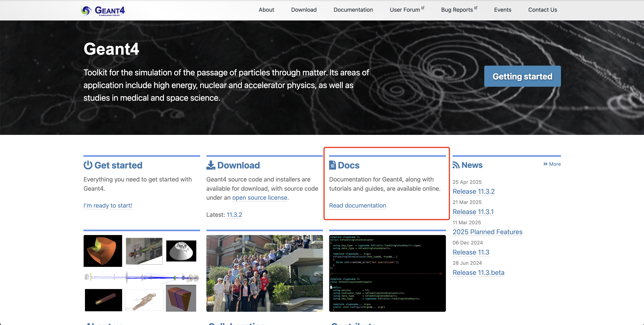Click the source code screenshot thumbnail
Image resolution: width=644 pixels, height=325 pixels.
tap(387, 273)
